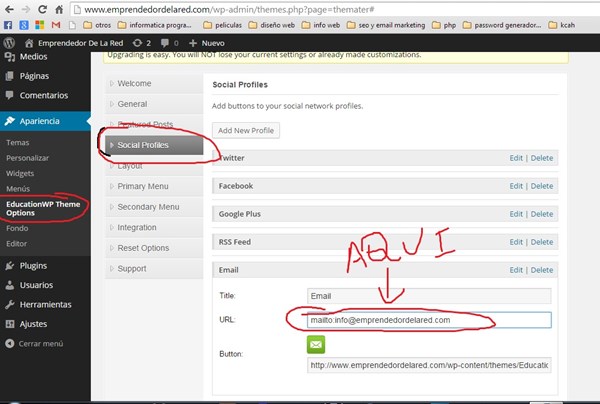
Task: Open EducationWP Theme Options
Action: pos(43,209)
